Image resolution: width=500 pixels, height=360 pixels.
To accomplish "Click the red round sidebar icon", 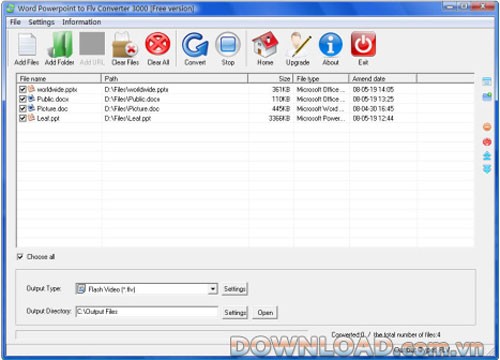I will tap(487, 142).
